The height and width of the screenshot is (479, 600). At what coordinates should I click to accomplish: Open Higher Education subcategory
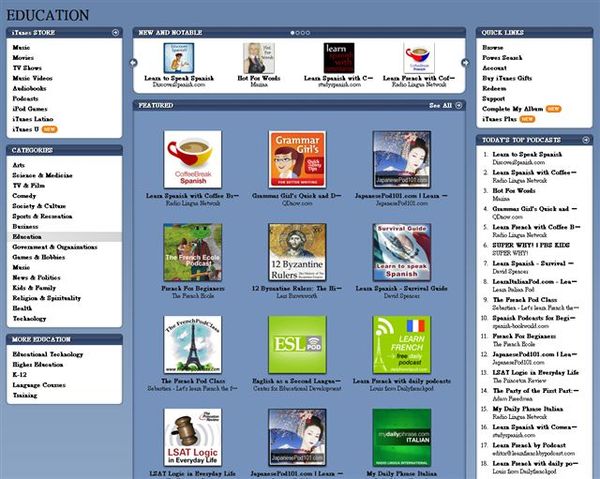point(38,365)
